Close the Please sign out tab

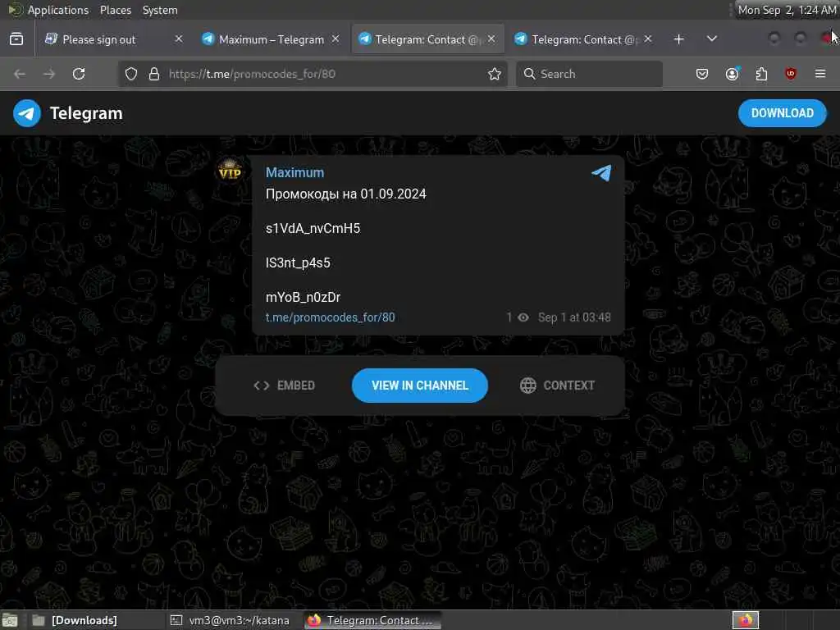(x=179, y=39)
